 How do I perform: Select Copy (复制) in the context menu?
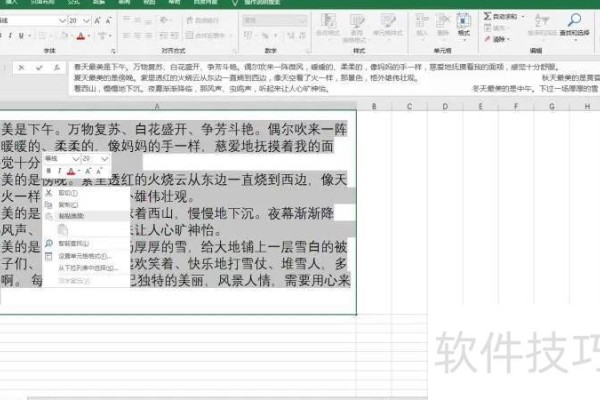[86, 205]
